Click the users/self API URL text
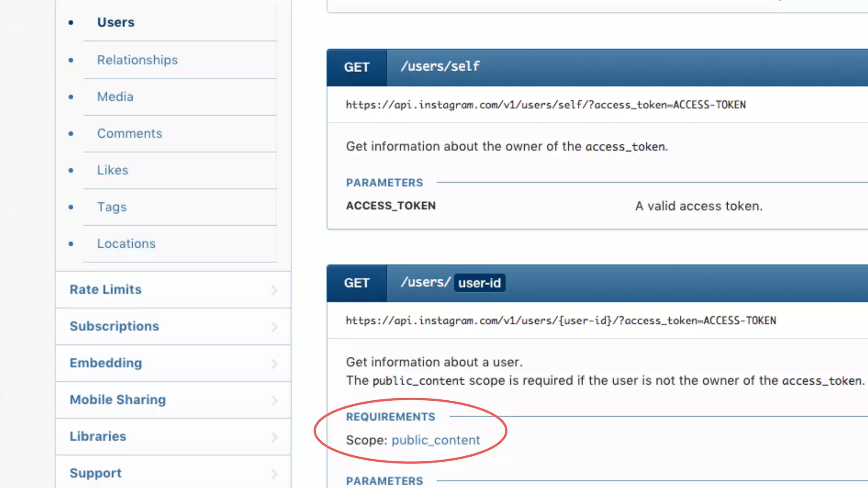Image resolution: width=868 pixels, height=488 pixels. click(545, 105)
